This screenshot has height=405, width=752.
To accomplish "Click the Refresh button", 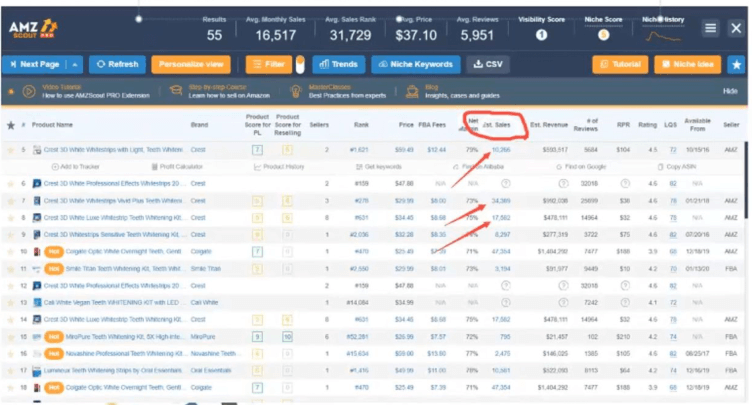I will click(x=116, y=64).
